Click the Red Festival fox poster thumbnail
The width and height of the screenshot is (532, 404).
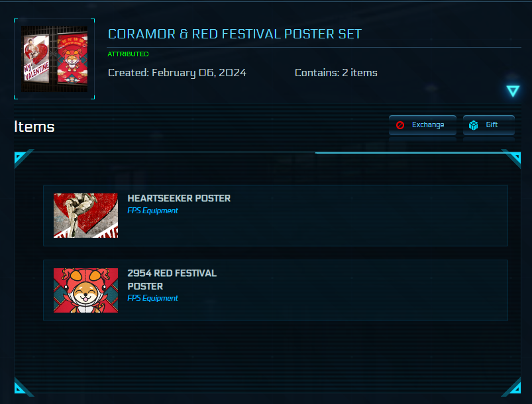pyautogui.click(x=85, y=290)
